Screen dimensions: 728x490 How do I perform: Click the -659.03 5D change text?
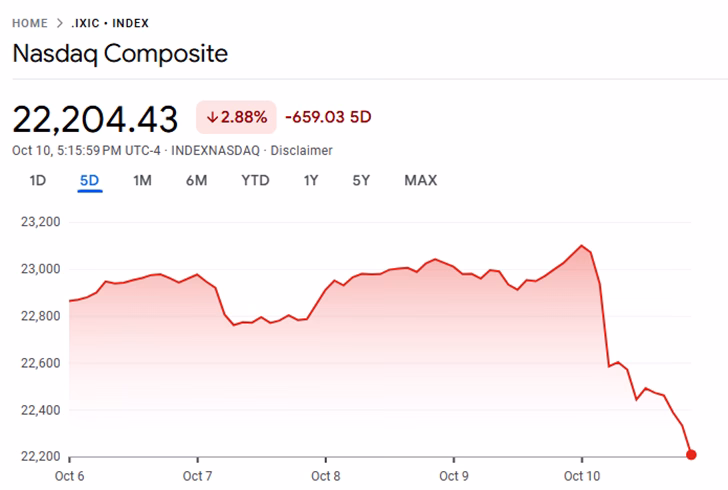tap(328, 117)
